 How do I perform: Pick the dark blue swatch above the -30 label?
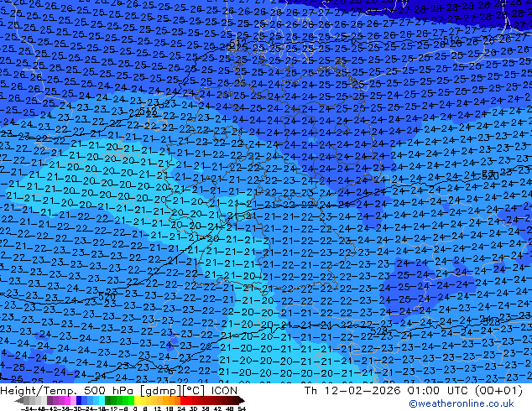(x=79, y=401)
